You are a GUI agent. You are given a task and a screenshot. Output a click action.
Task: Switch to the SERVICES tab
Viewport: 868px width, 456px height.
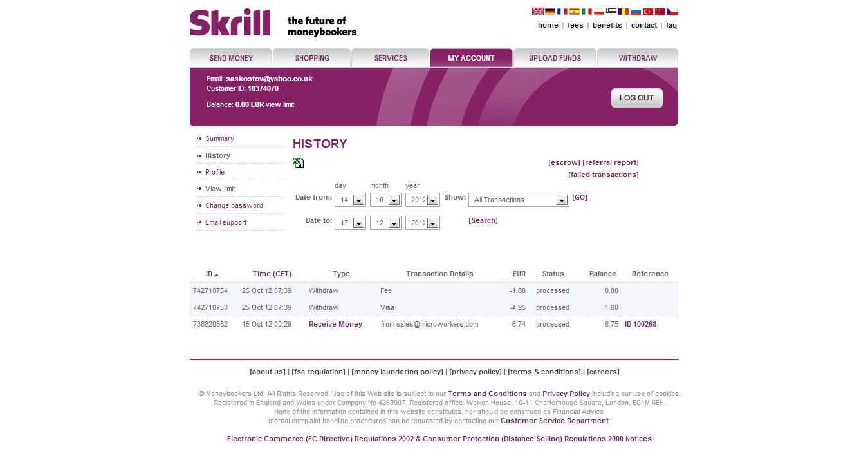tap(391, 58)
